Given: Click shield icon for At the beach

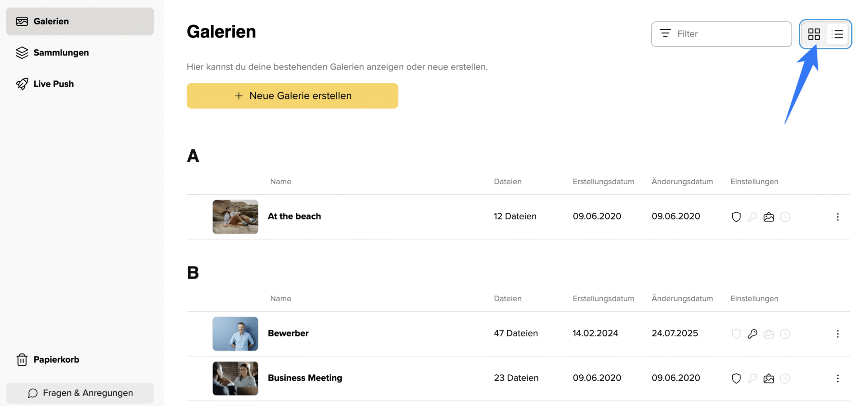Looking at the screenshot, I should pos(736,217).
